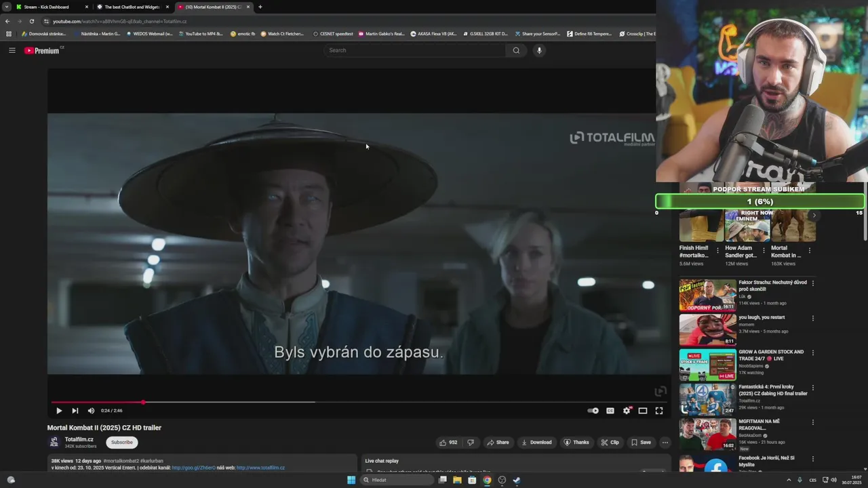Image resolution: width=868 pixels, height=488 pixels.
Task: Open the YouTube hamburger guide menu
Action: (12, 50)
